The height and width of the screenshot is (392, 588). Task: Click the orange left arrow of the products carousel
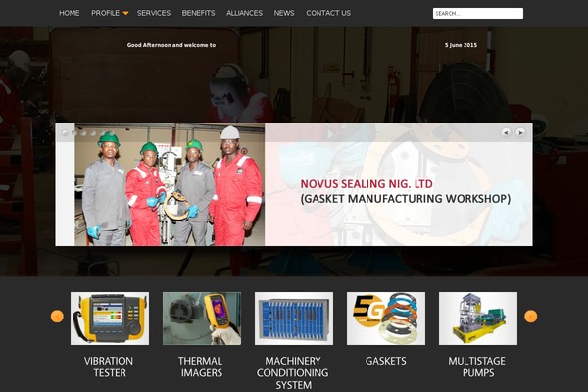pyautogui.click(x=57, y=317)
